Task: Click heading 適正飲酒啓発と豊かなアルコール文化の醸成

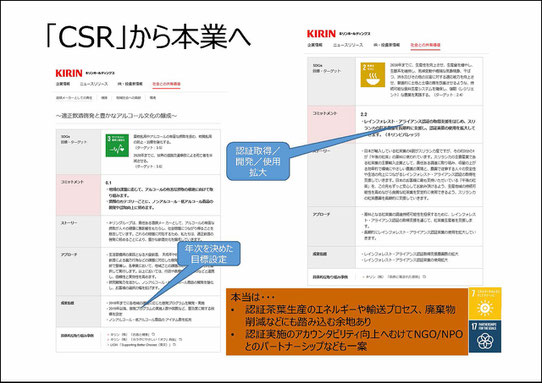Action: click(116, 116)
